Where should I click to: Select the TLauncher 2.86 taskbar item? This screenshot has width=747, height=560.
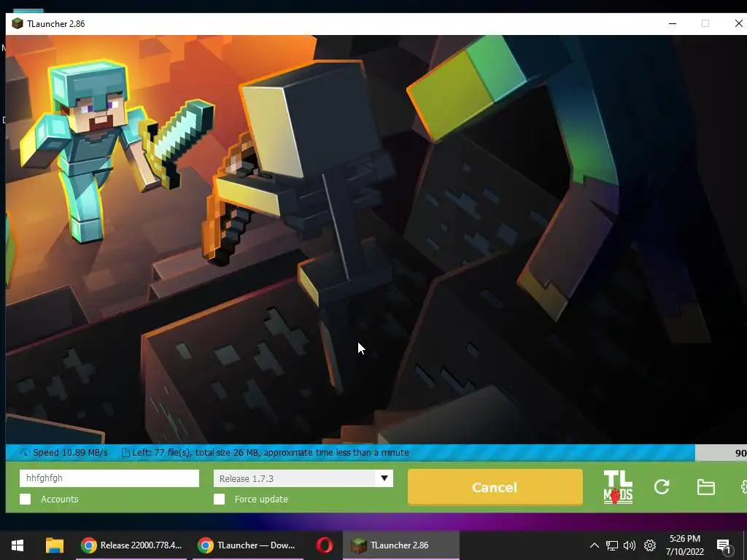(401, 545)
